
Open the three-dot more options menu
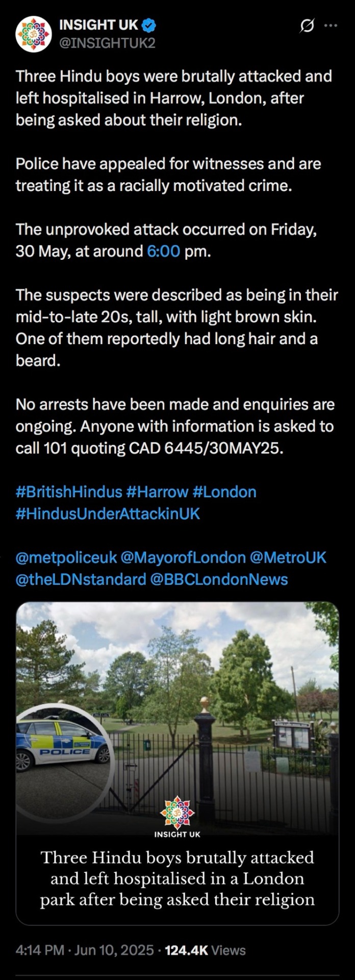(331, 25)
